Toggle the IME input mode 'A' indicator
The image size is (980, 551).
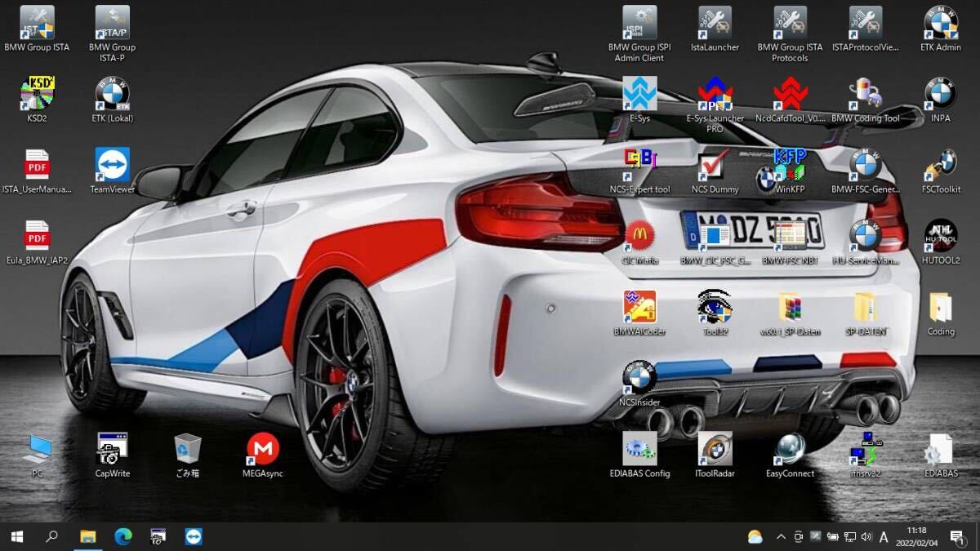884,536
